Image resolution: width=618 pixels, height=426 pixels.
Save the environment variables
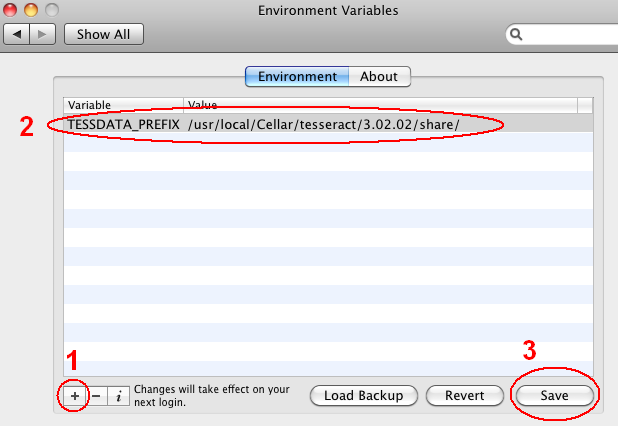(x=555, y=395)
